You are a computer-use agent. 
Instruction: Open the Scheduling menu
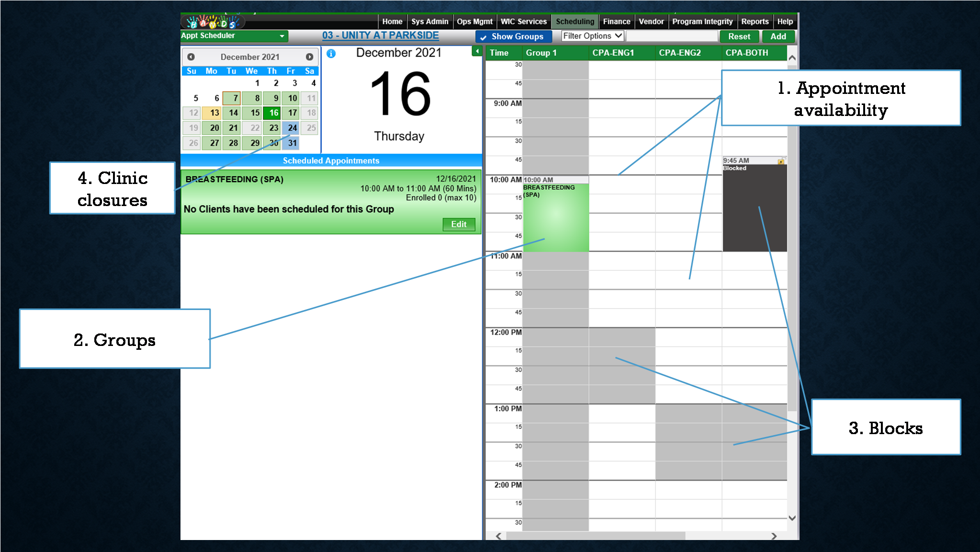(x=574, y=22)
